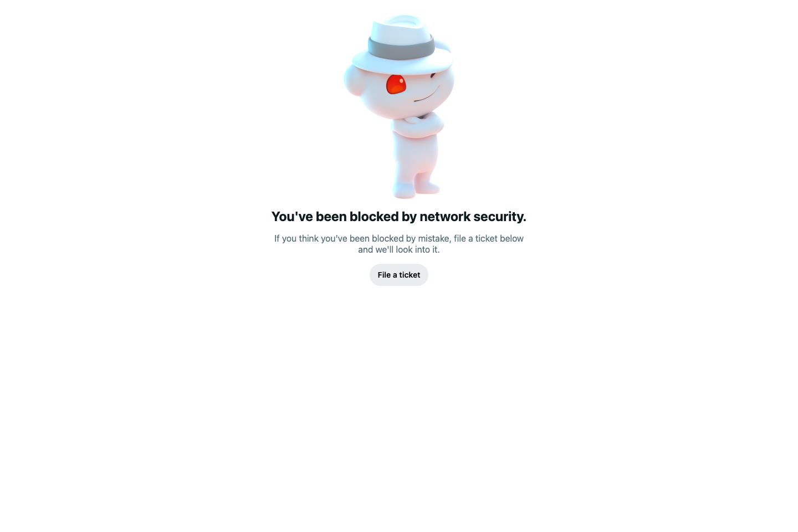Click the File a ticket button
This screenshot has height=532, width=798.
click(399, 275)
